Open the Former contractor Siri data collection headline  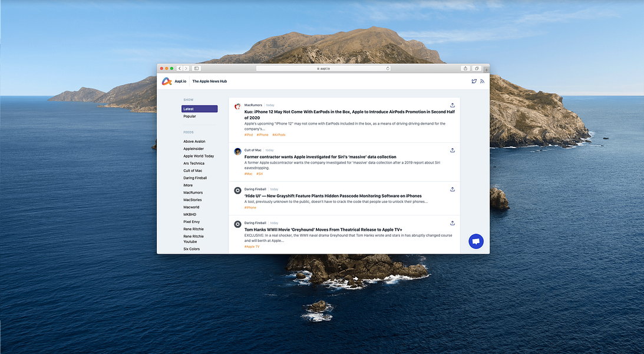321,157
